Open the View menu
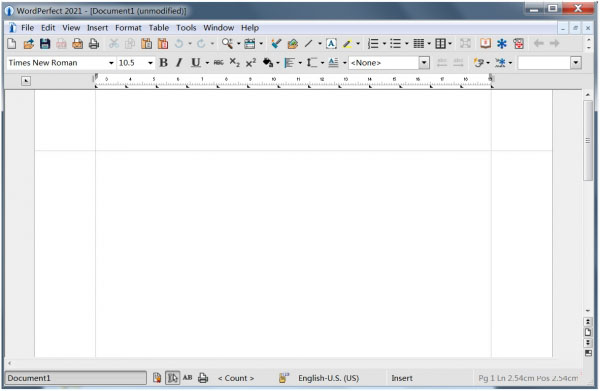Image resolution: width=600 pixels, height=391 pixels. [71, 28]
